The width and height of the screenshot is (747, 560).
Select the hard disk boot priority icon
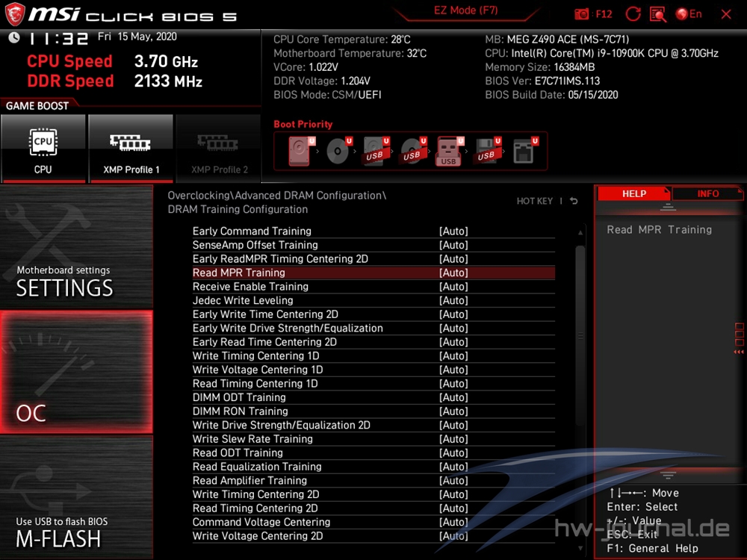click(301, 151)
